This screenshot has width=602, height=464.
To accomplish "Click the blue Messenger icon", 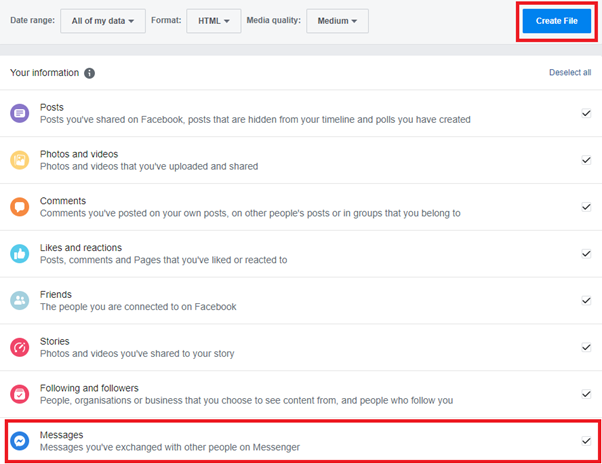I will tap(20, 441).
